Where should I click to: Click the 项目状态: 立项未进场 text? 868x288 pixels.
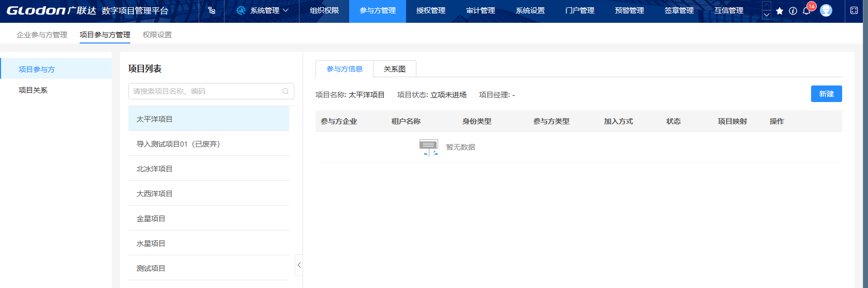tap(432, 95)
